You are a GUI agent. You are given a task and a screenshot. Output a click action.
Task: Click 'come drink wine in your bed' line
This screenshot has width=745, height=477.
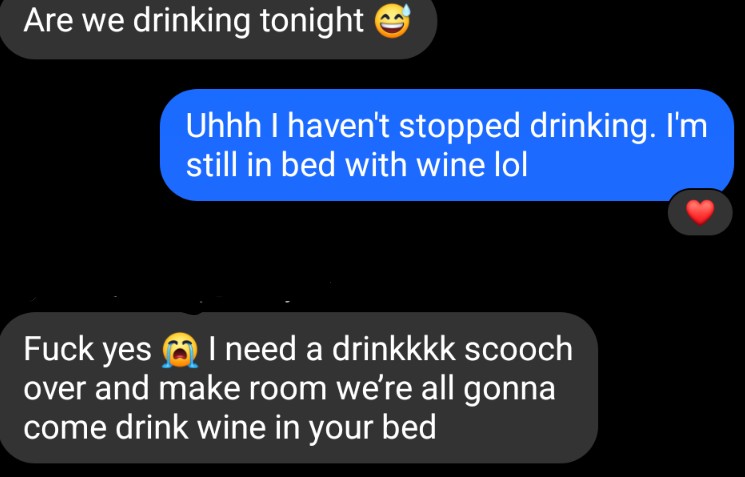229,428
